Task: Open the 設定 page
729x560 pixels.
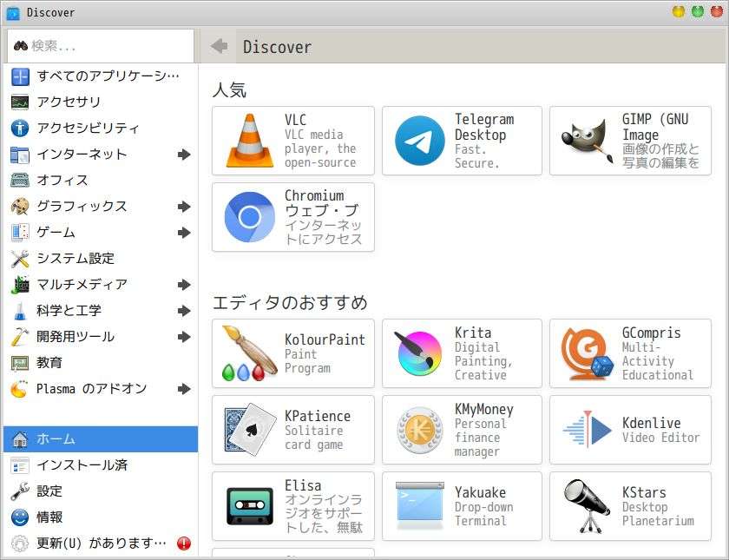Action: pos(101,491)
